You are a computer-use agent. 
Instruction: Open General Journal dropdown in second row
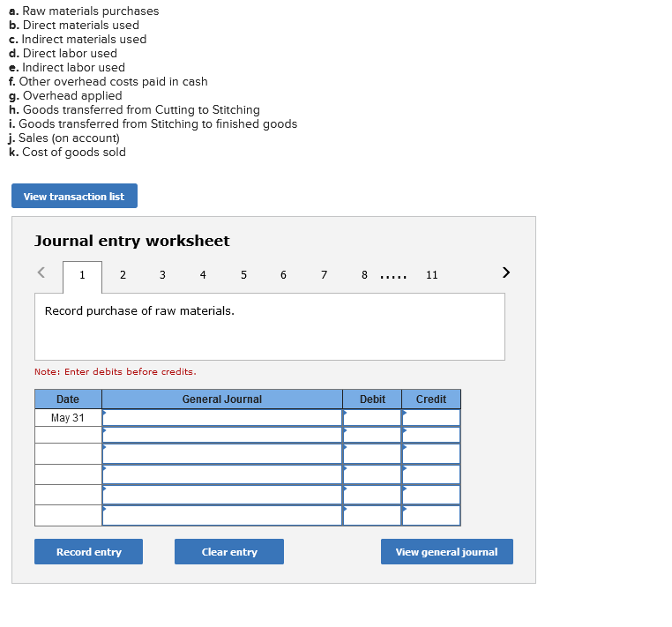[x=222, y=435]
